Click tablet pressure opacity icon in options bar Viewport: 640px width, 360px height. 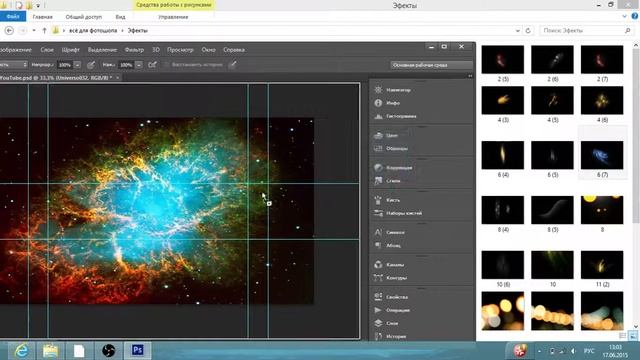[91, 64]
